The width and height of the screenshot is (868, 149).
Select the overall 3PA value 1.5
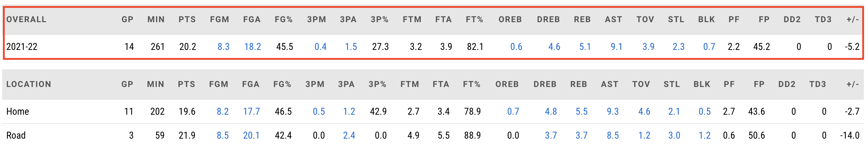point(351,47)
